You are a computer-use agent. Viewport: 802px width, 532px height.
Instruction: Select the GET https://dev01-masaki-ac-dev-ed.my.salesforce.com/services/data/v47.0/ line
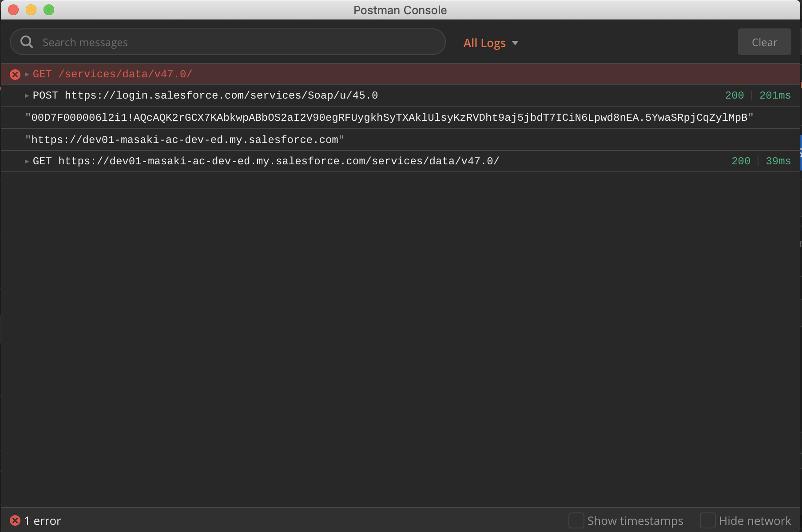click(266, 161)
